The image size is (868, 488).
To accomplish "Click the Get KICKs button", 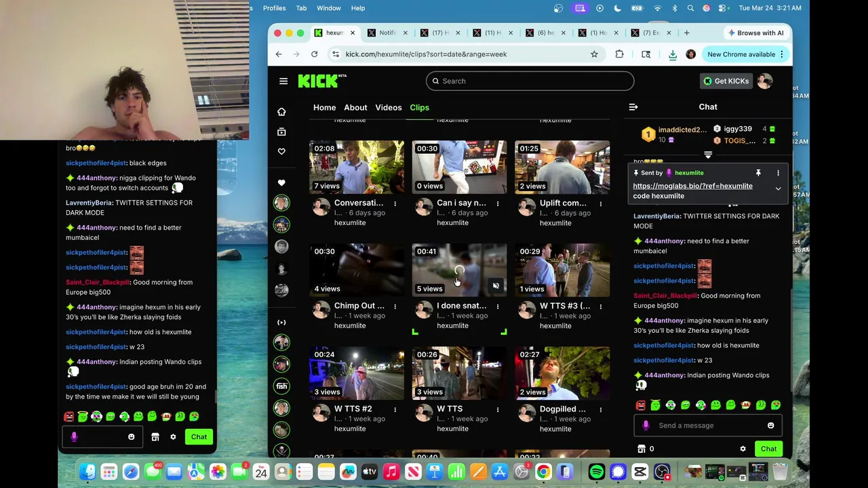I will (725, 81).
